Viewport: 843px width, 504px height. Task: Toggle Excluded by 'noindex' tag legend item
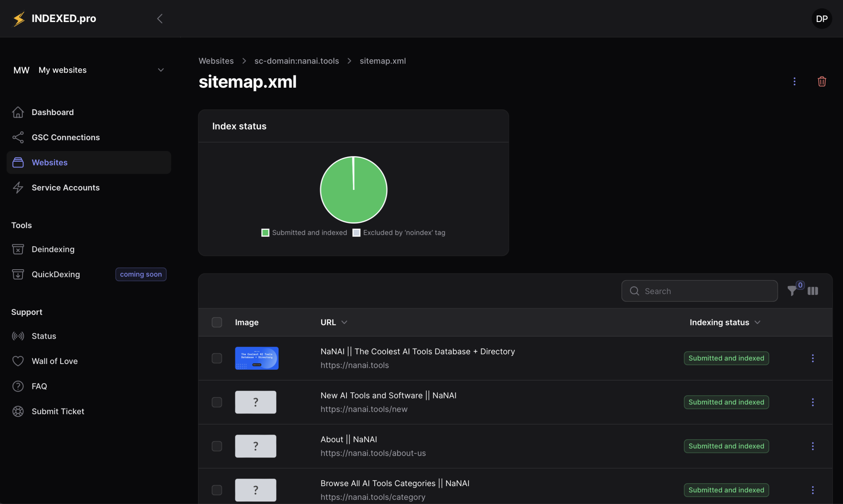click(399, 233)
